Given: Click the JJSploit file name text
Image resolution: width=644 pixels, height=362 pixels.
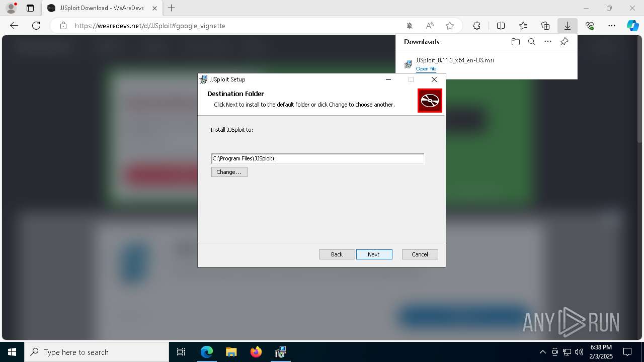Looking at the screenshot, I should (455, 60).
